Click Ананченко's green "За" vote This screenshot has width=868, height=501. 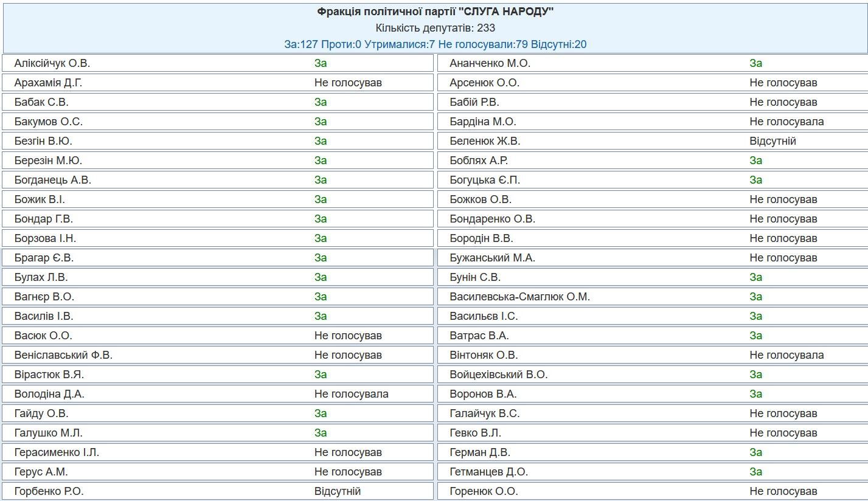(x=756, y=63)
